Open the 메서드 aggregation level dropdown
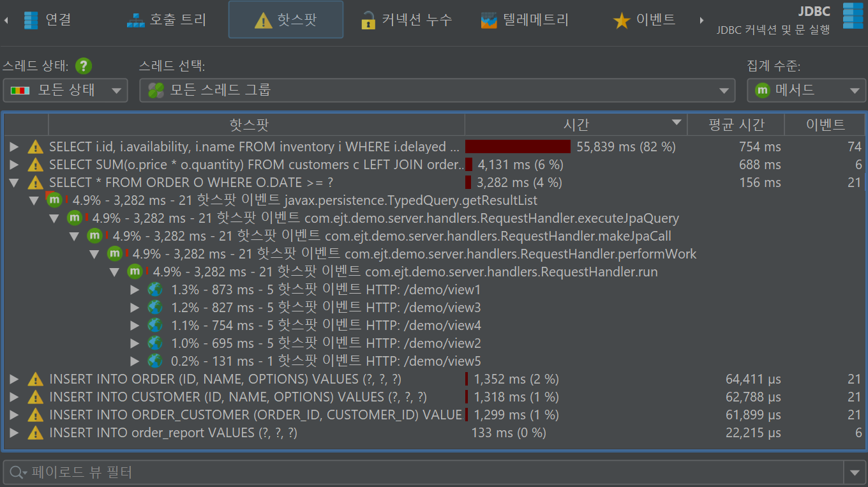Viewport: 868px width, 487px height. [x=806, y=91]
